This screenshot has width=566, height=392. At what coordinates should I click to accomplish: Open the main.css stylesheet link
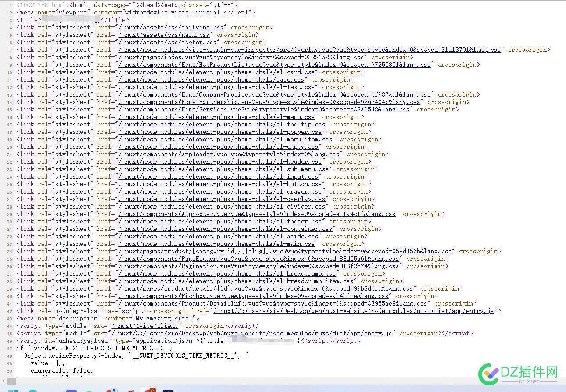[164, 35]
